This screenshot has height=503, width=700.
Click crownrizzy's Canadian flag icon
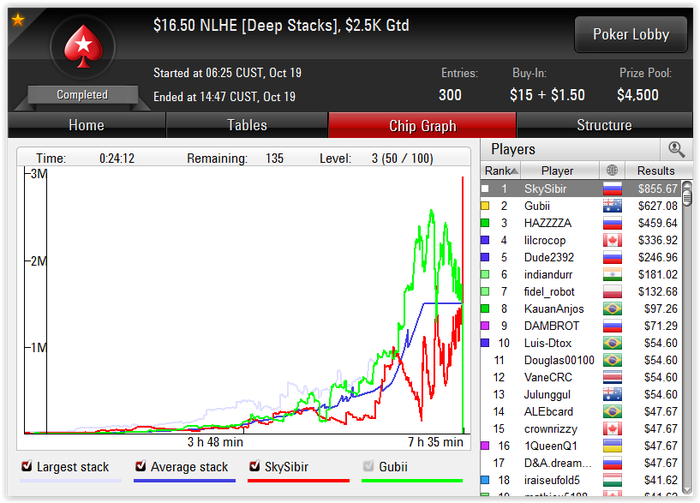pyautogui.click(x=612, y=428)
